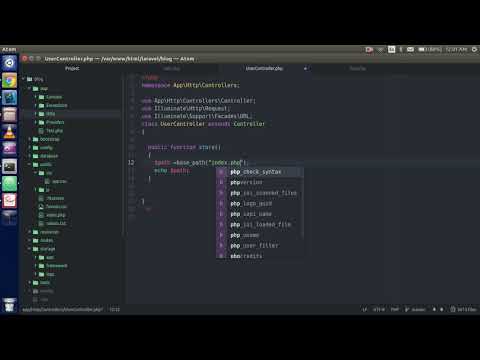
Task: Open the Terminal from the dock
Action: tap(9, 166)
